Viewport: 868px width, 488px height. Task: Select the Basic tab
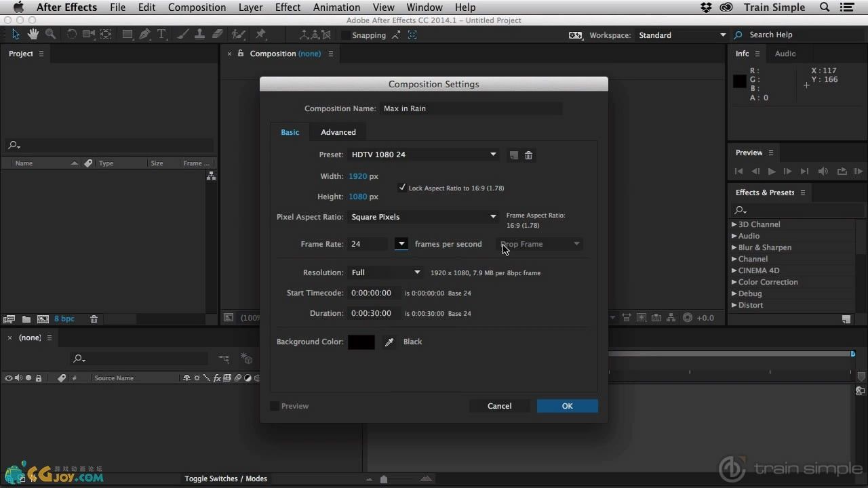pos(290,132)
